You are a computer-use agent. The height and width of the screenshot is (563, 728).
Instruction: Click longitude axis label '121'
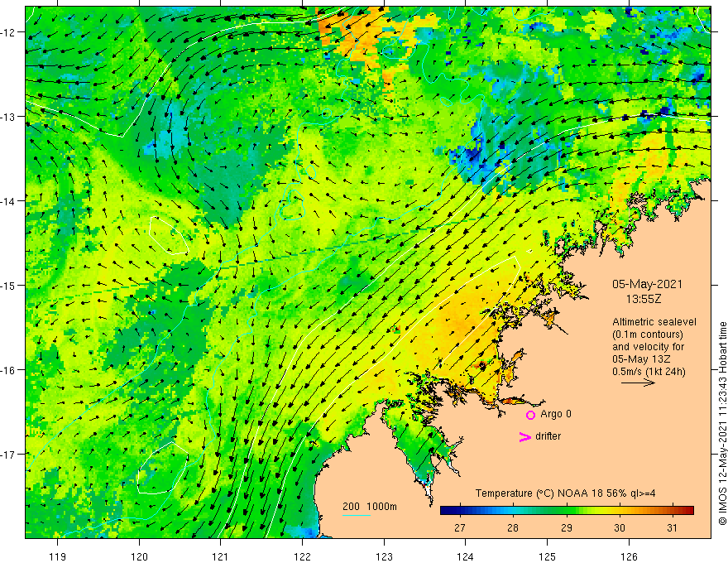[221, 556]
